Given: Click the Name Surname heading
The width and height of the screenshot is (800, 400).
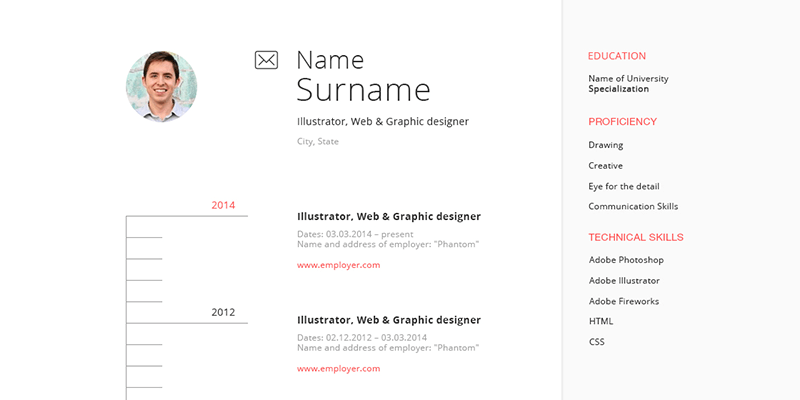Looking at the screenshot, I should point(363,76).
